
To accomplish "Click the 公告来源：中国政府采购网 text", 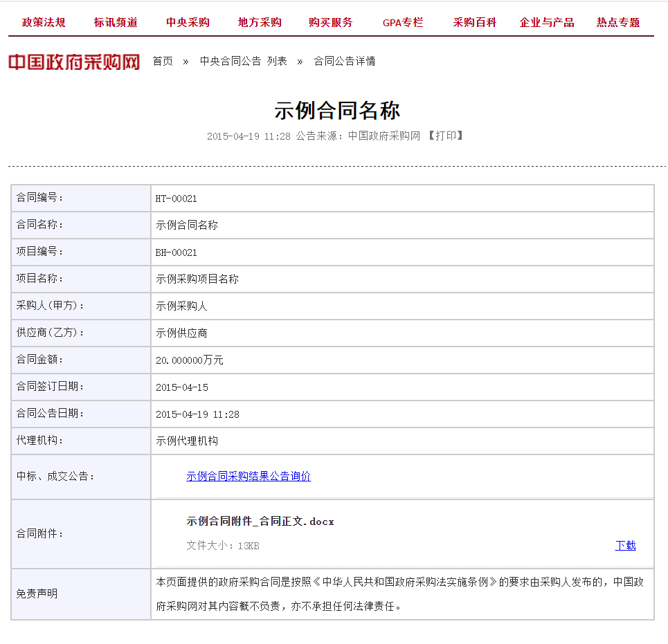I will 358,136.
